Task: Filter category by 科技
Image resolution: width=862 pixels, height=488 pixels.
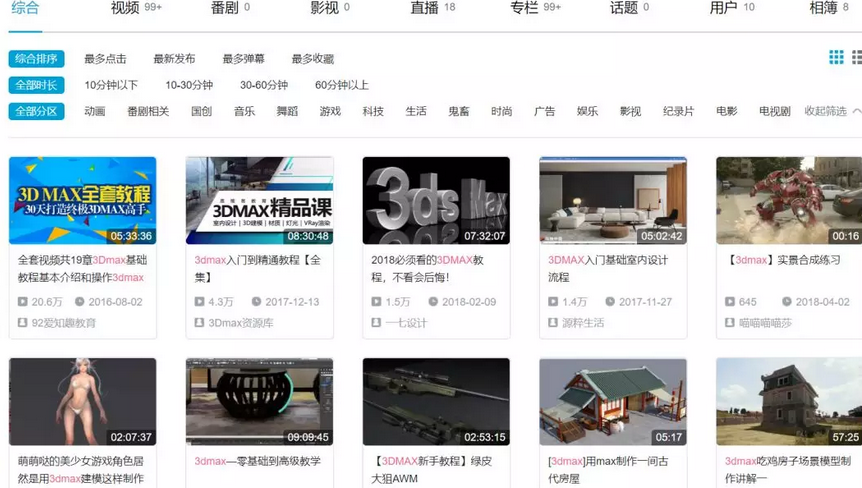Action: coord(373,111)
